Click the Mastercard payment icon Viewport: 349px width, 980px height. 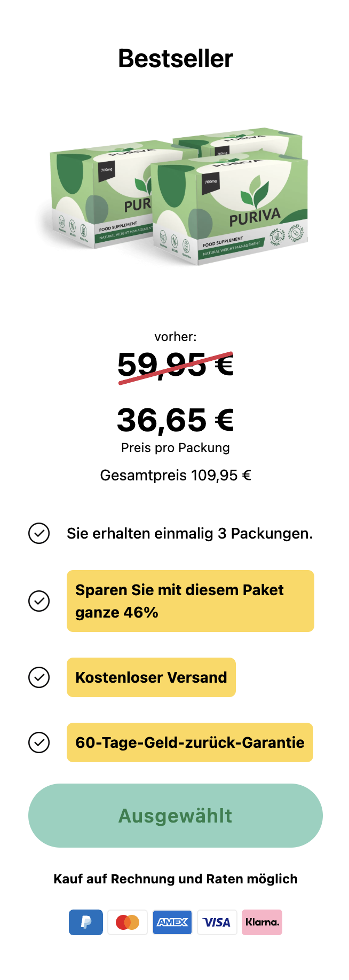click(x=128, y=922)
